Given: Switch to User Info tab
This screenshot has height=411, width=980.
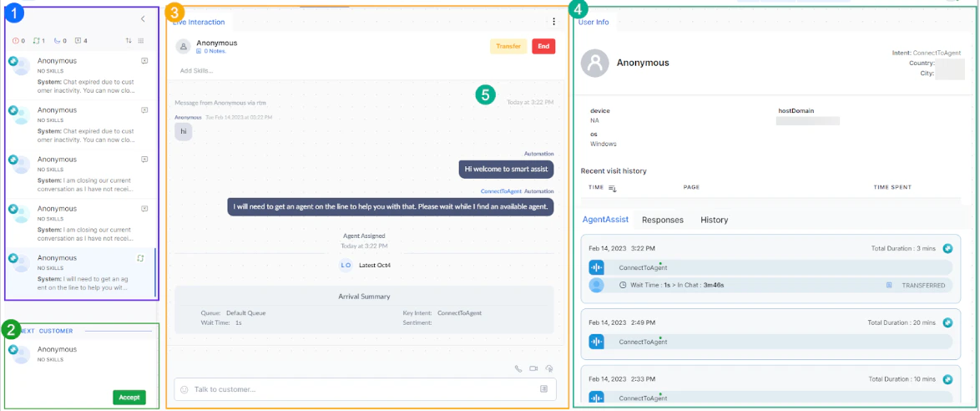Looking at the screenshot, I should tap(594, 22).
